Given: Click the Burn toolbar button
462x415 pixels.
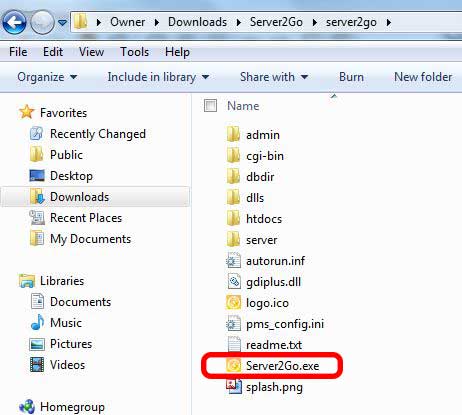Looking at the screenshot, I should pos(351,77).
